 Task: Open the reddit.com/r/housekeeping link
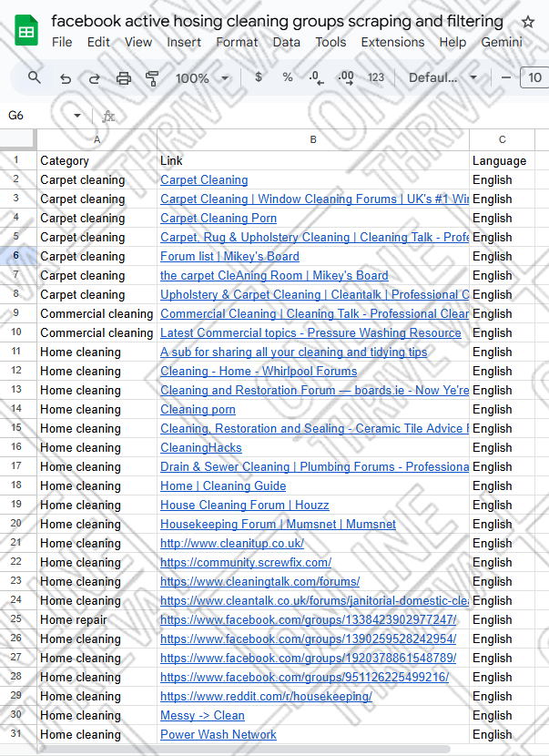point(266,696)
